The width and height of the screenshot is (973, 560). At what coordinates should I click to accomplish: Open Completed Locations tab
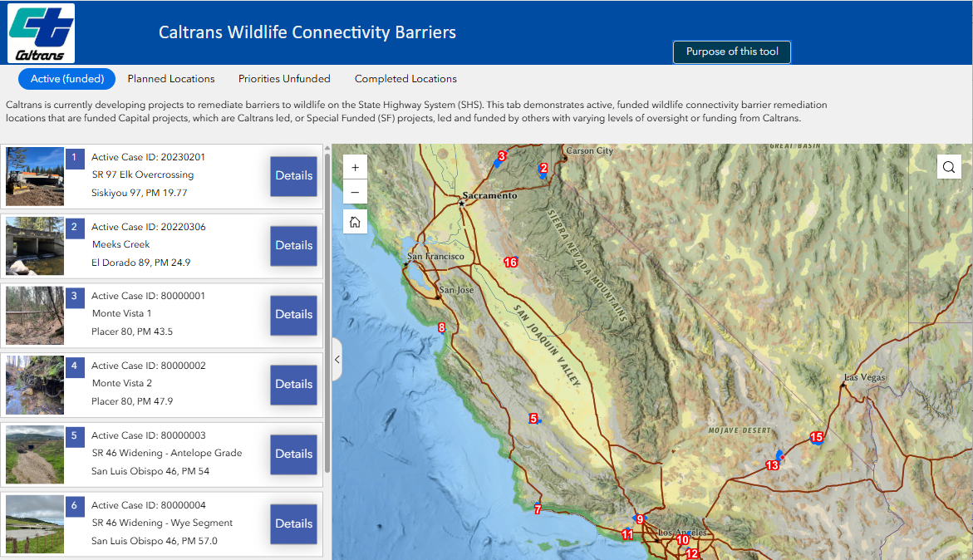coord(405,79)
